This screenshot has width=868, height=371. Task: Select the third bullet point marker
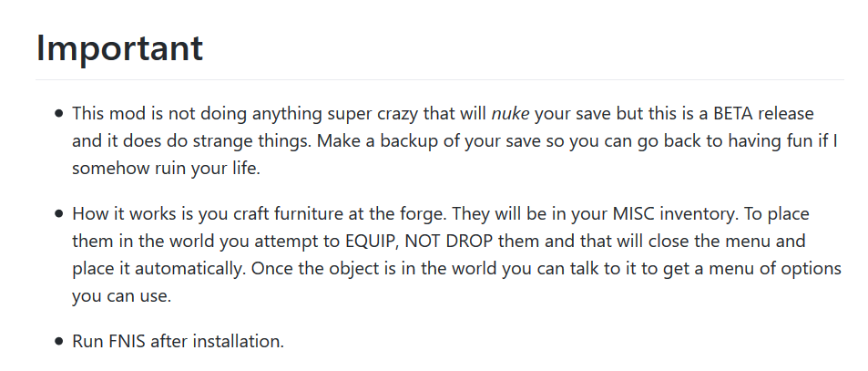pyautogui.click(x=59, y=342)
